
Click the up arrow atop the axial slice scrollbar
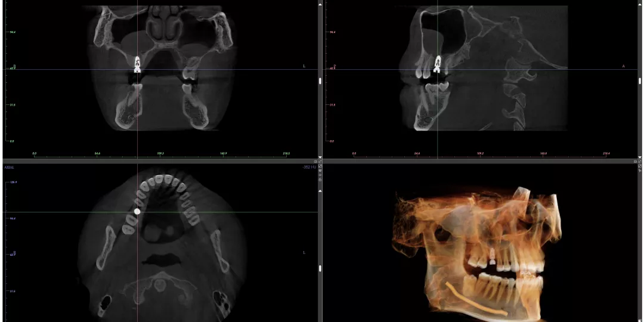(320, 191)
